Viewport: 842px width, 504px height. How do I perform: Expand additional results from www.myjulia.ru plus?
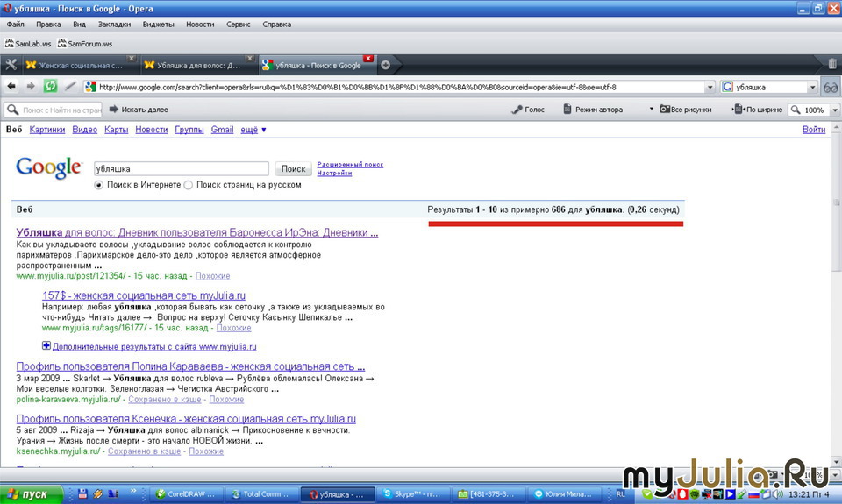click(46, 345)
